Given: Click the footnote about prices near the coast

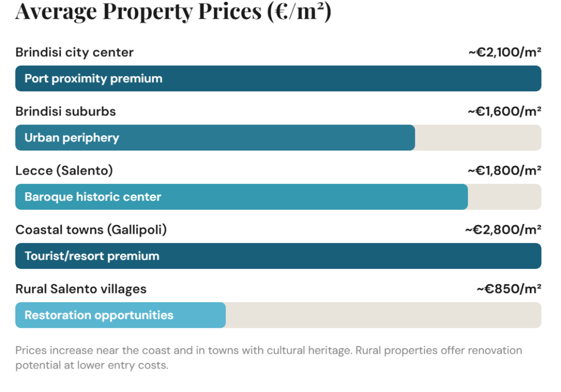Looking at the screenshot, I should [268, 357].
